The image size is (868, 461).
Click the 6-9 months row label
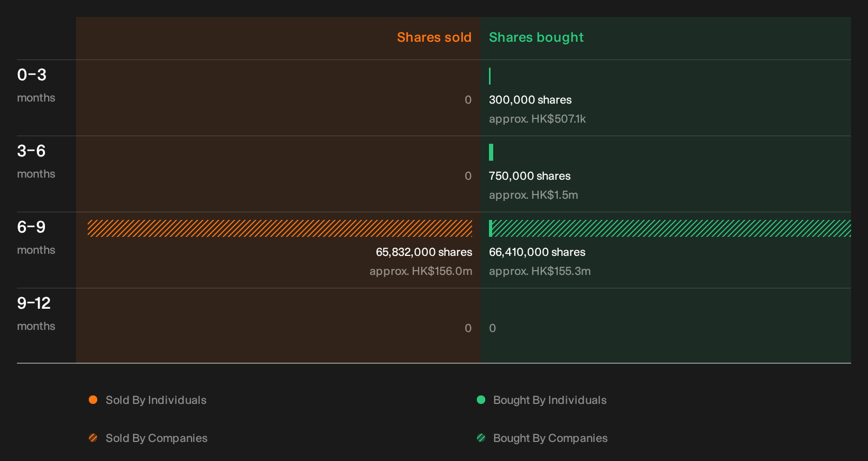[36, 237]
